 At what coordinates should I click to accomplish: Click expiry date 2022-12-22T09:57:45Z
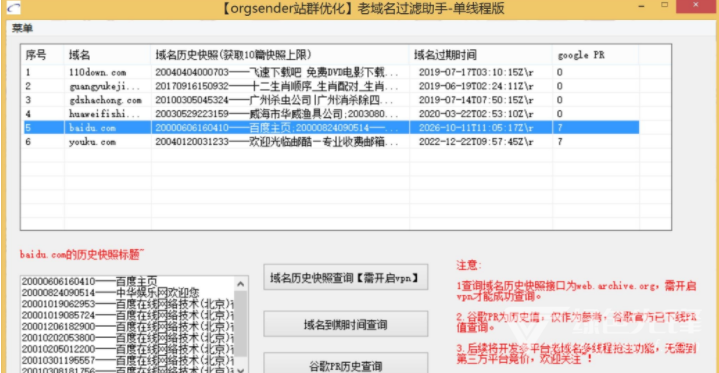point(476,142)
